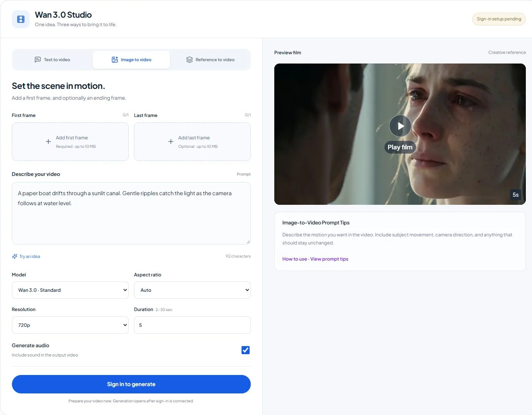Expand the Aspect ratio dropdown

192,290
